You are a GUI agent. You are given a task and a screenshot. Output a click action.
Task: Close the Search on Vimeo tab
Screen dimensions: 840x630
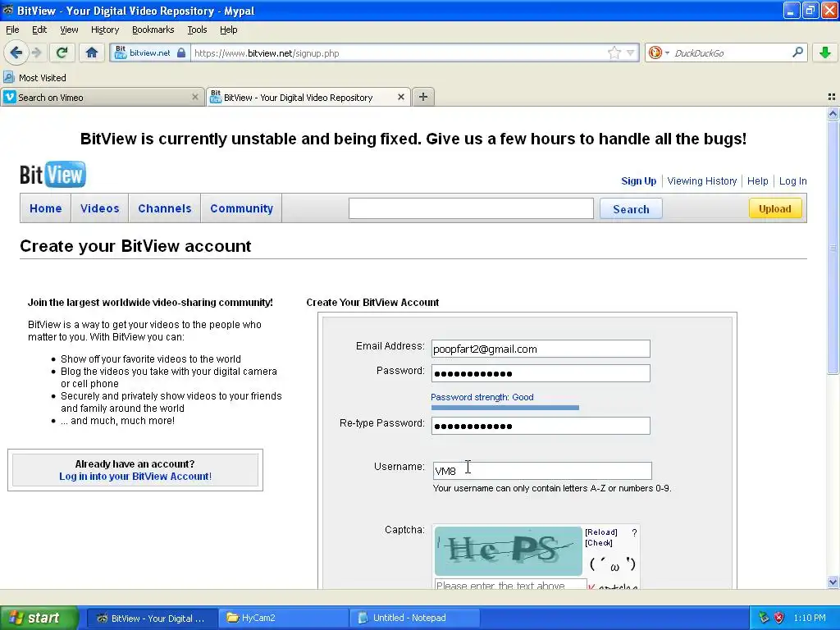point(195,97)
